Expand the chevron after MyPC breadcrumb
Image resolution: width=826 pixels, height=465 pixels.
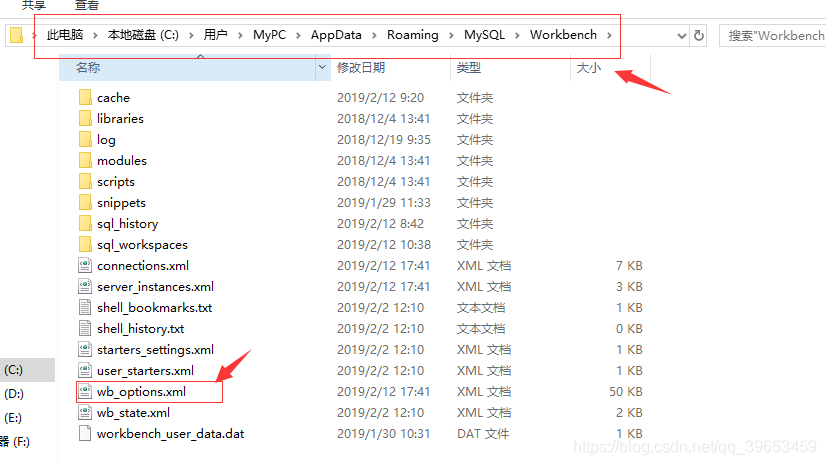(298, 35)
